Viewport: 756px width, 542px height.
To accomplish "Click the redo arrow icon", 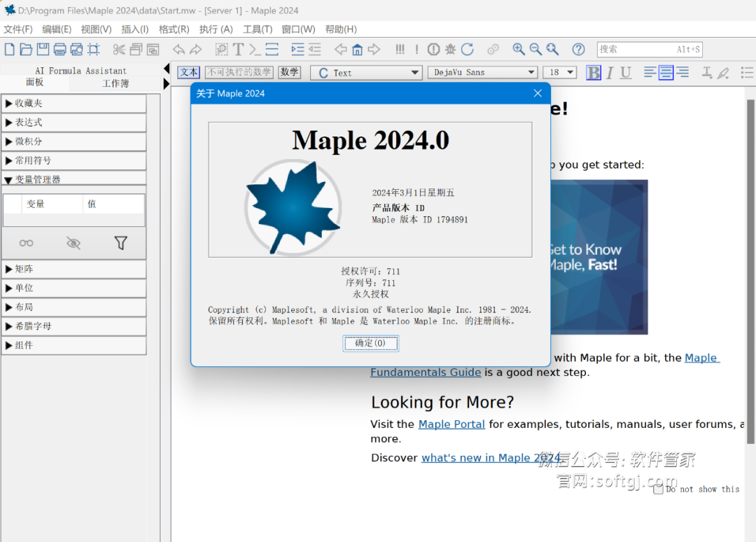I will (x=196, y=49).
